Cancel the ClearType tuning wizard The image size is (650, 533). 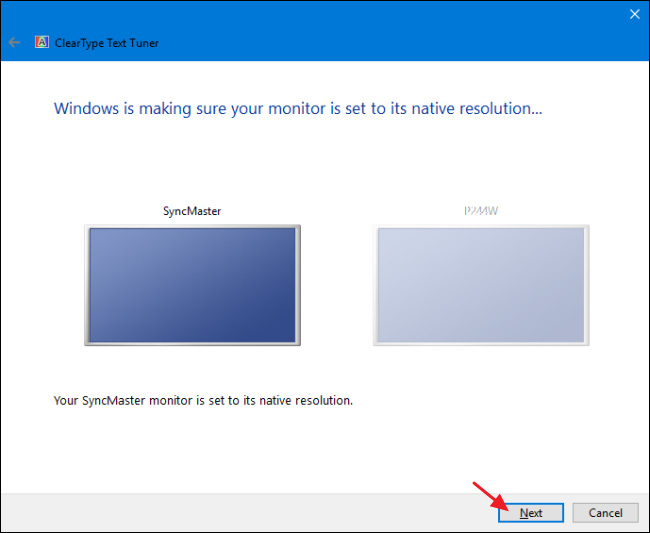click(x=605, y=513)
